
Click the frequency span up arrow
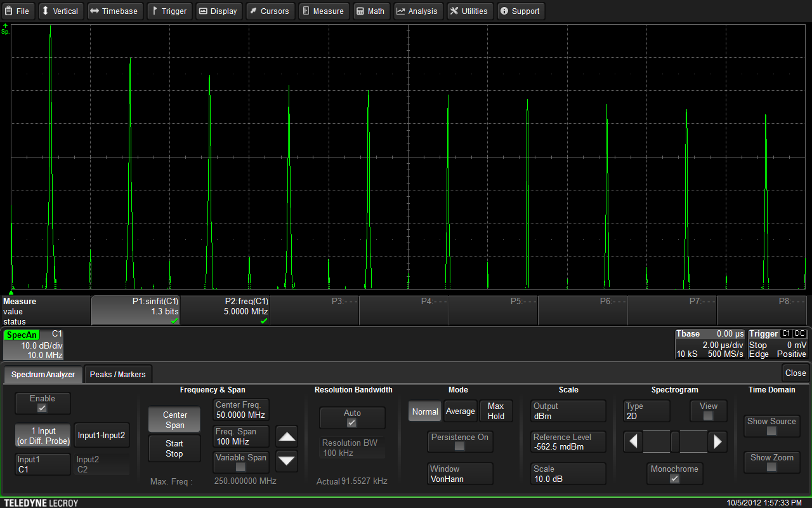click(x=287, y=437)
